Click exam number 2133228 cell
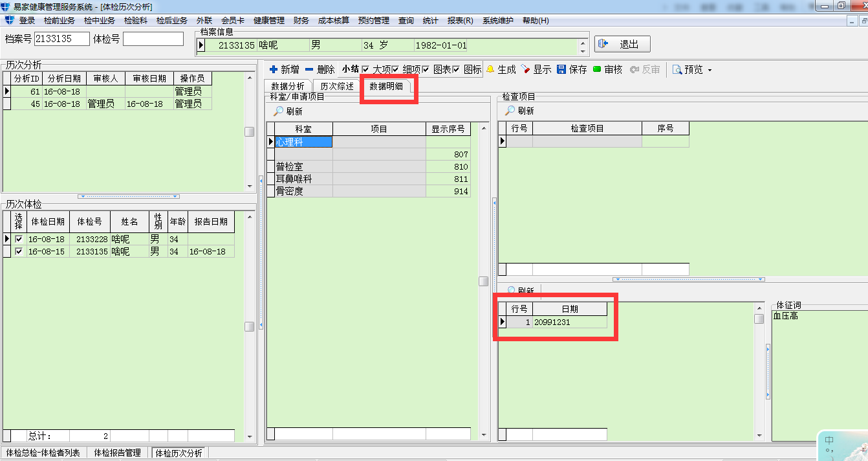Image resolution: width=868 pixels, height=461 pixels. (90, 240)
